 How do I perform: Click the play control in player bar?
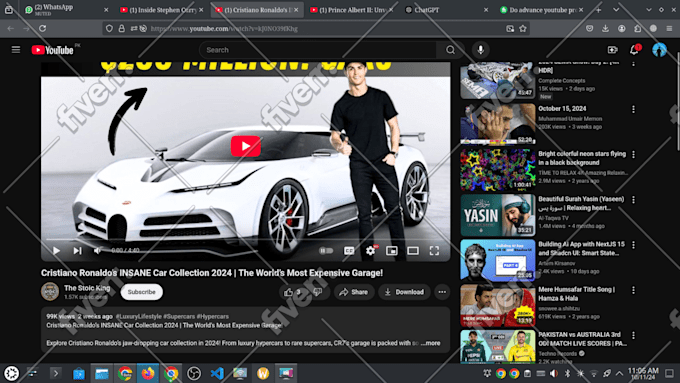[x=56, y=251]
